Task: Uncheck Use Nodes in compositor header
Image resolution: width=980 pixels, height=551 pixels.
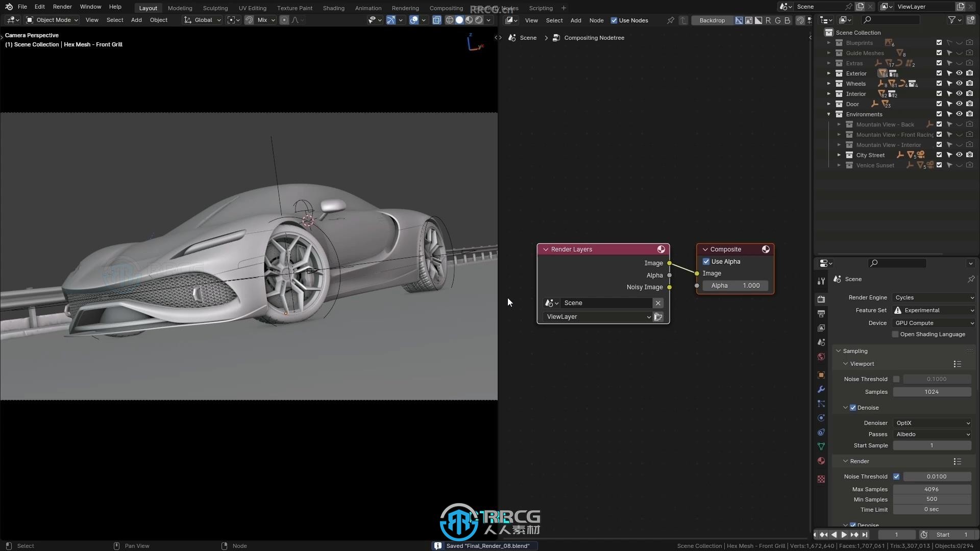Action: (614, 20)
